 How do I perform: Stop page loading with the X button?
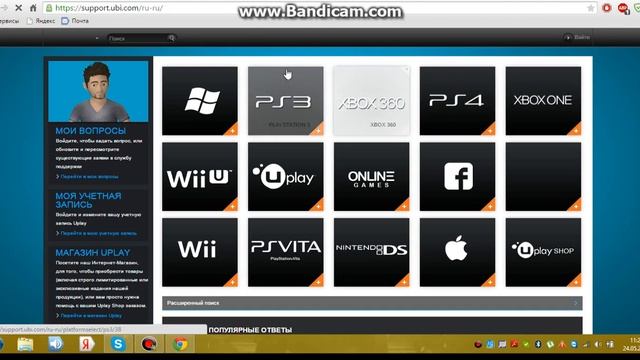click(x=18, y=8)
